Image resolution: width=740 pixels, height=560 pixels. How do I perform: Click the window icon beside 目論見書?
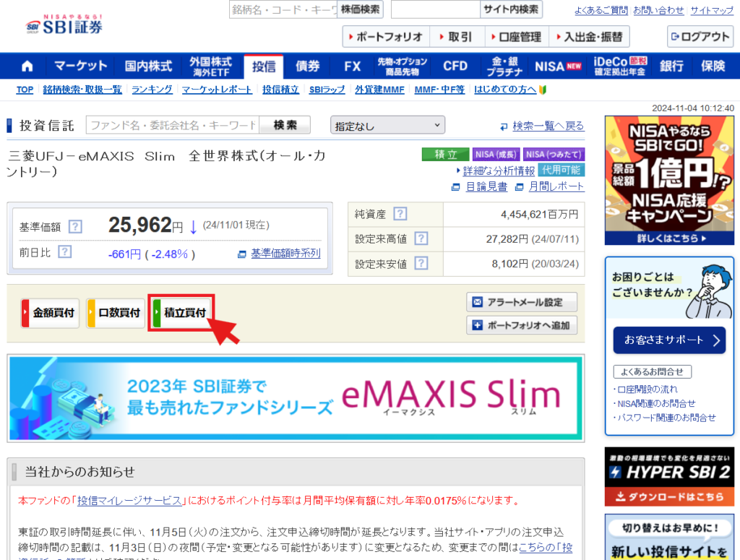pyautogui.click(x=455, y=187)
